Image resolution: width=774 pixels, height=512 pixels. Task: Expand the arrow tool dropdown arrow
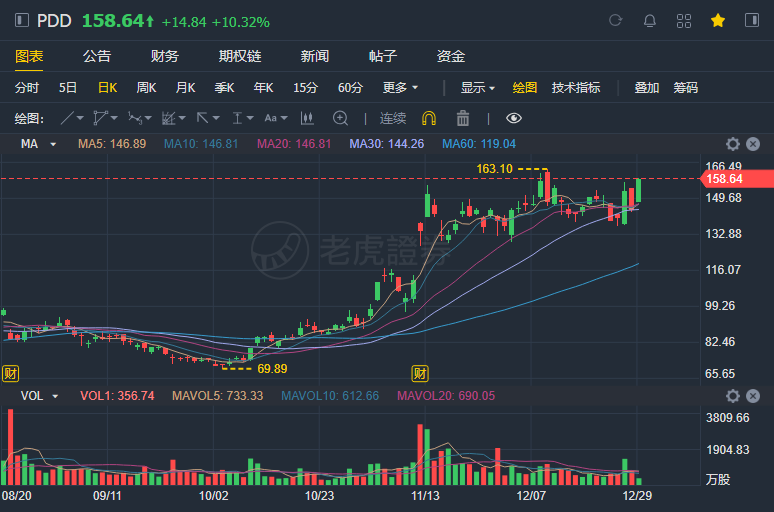[216, 118]
